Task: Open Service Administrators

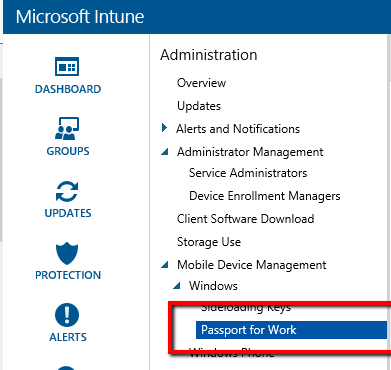Action: [248, 173]
